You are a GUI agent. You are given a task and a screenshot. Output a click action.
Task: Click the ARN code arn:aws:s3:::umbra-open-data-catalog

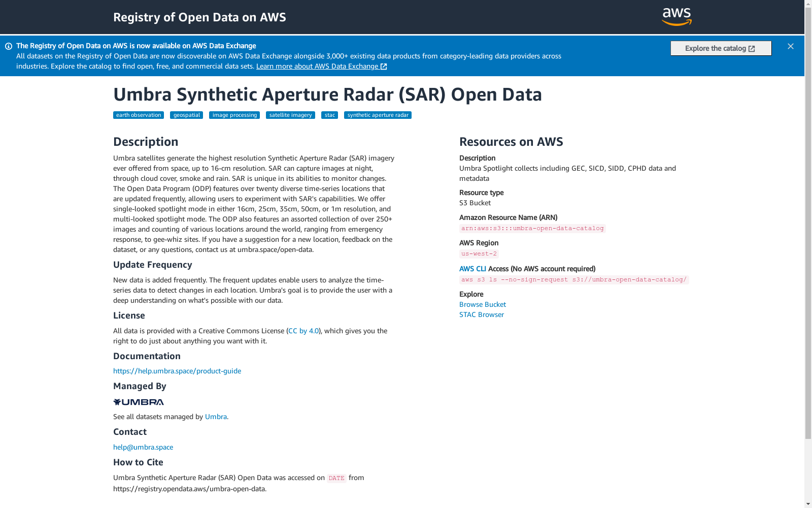click(x=532, y=229)
